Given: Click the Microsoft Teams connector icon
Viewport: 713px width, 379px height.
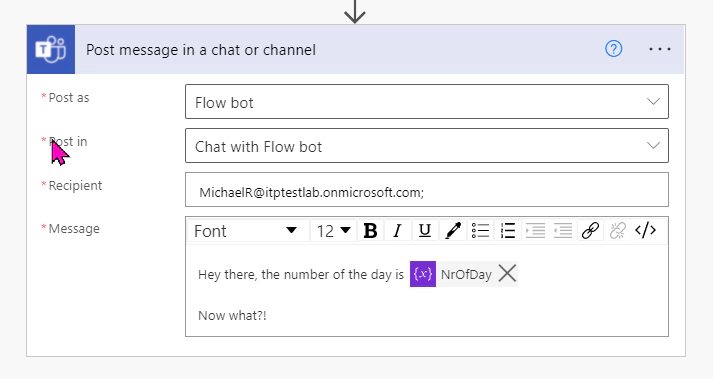Looking at the screenshot, I should pyautogui.click(x=51, y=49).
